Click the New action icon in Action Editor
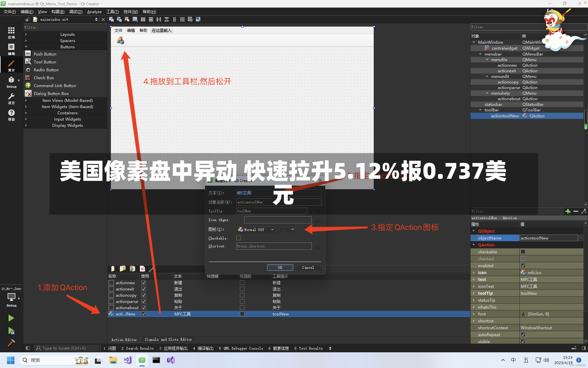Viewport: 588px width, 368px height. point(113,268)
